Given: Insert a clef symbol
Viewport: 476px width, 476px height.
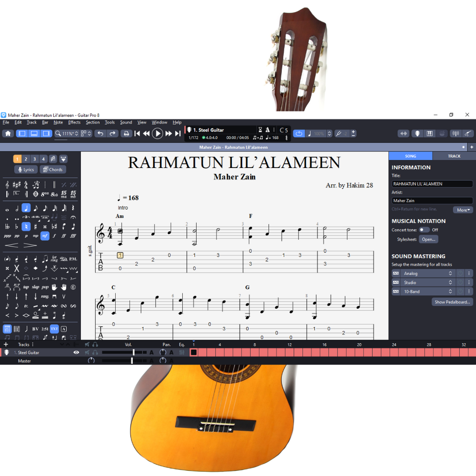Looking at the screenshot, I should tap(7, 185).
